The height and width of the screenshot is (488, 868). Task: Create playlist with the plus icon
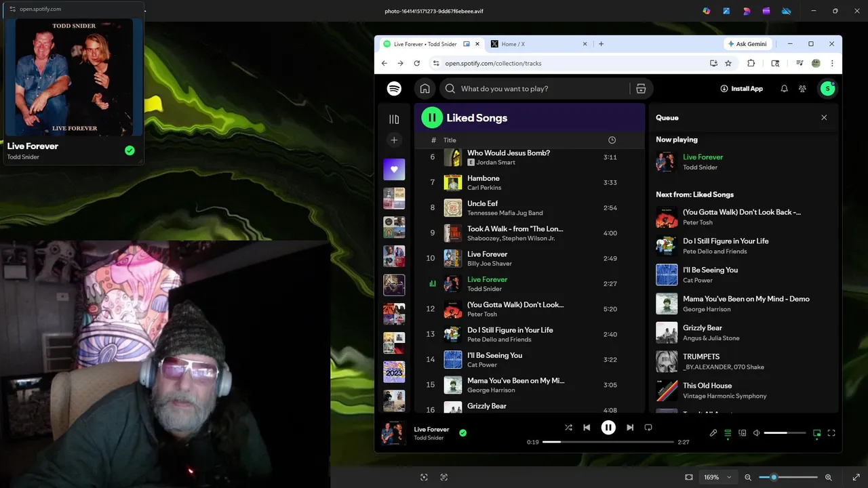pos(394,140)
